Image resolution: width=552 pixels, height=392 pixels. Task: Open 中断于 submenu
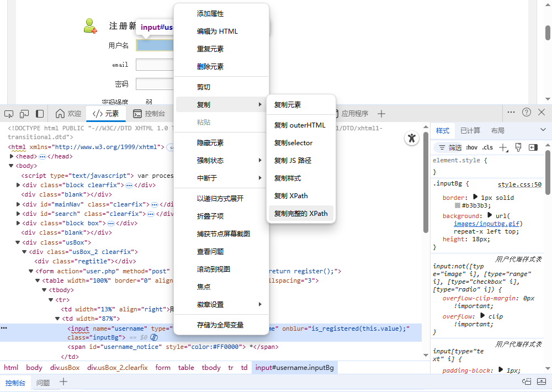click(x=221, y=178)
